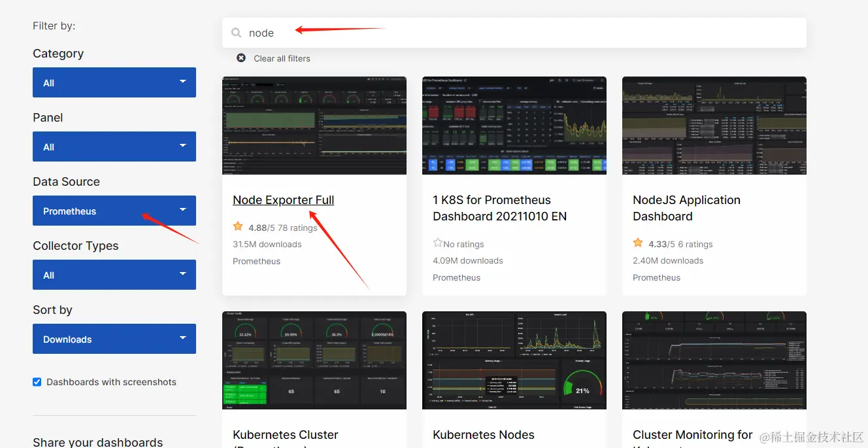The image size is (868, 448).
Task: Open the Sort by Downloads dropdown
Action: point(114,339)
